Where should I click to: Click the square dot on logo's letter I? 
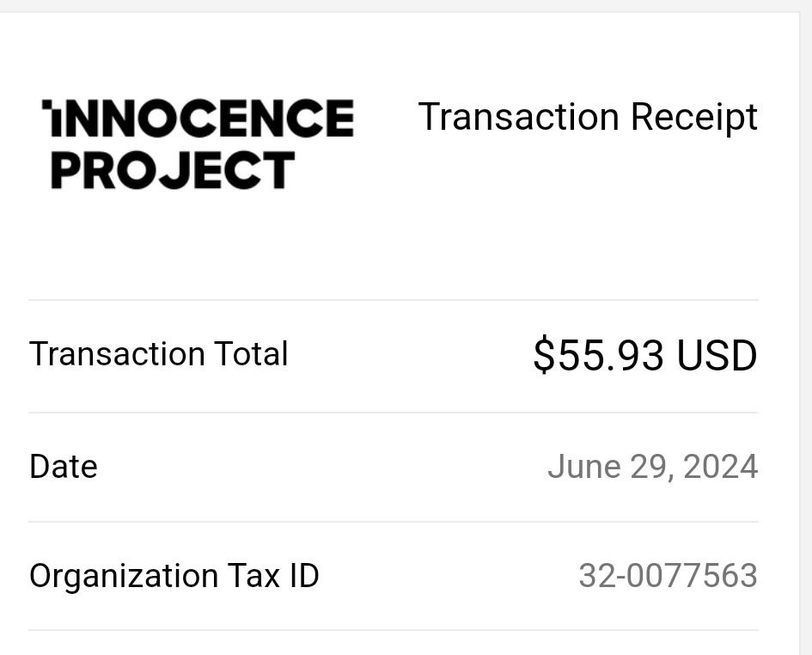(46, 104)
